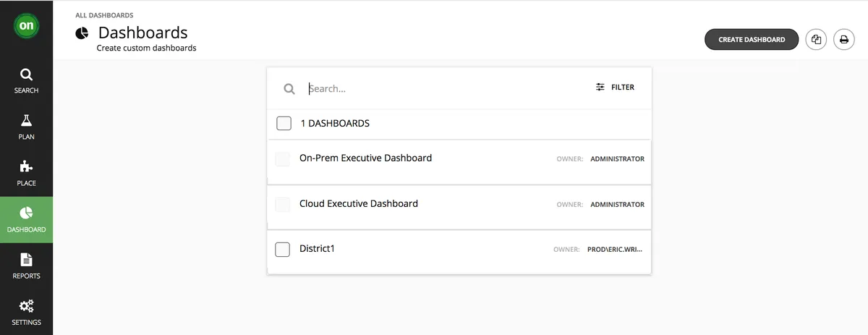Click the green ON logo icon
This screenshot has width=868, height=335.
(26, 26)
